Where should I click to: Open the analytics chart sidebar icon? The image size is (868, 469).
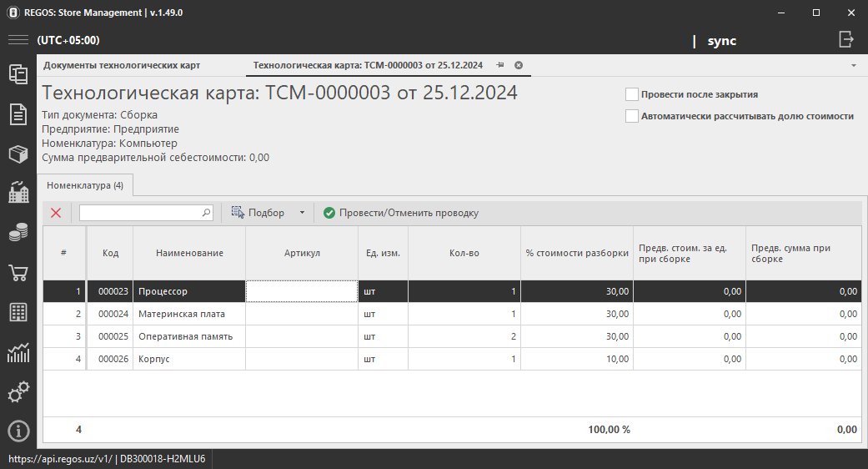click(18, 352)
